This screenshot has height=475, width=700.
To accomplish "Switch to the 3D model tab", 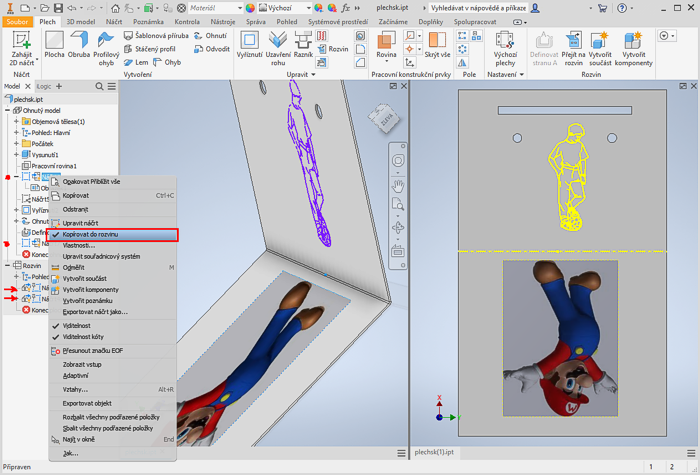I will (x=81, y=21).
